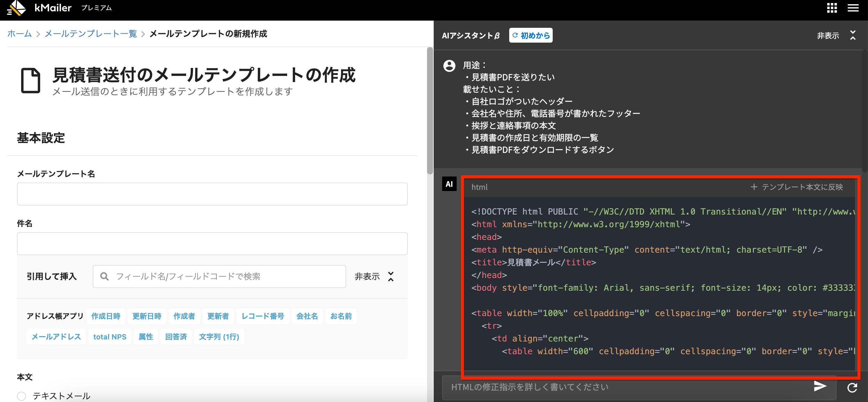Screen dimensions: 868x402
Task: Select the テキストメール radio button
Action: click(21, 396)
